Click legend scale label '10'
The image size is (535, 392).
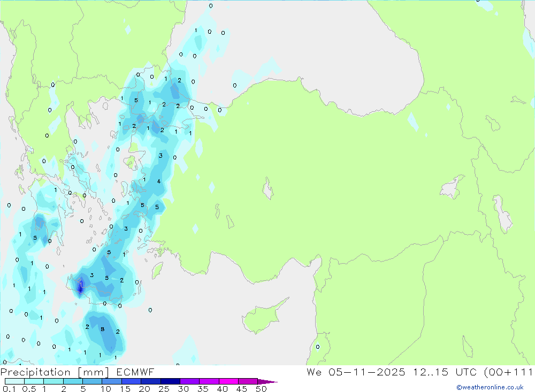pos(106,389)
